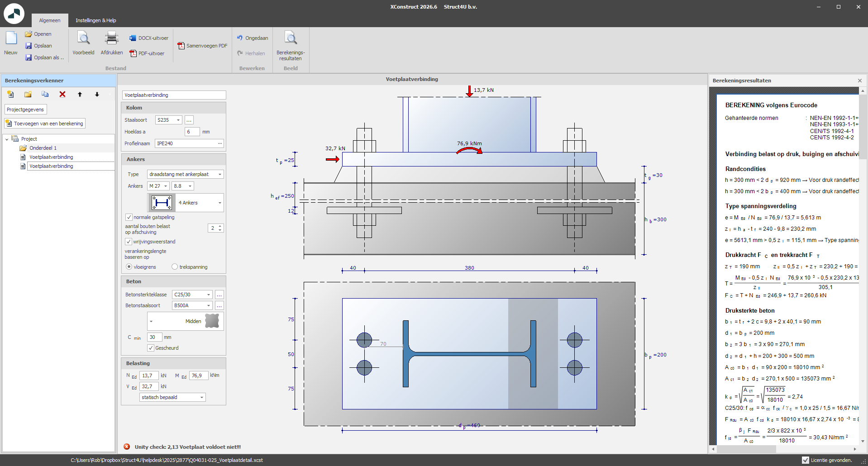The width and height of the screenshot is (868, 466).
Task: Toggle the normale gatspeling checkbox
Action: click(x=129, y=217)
